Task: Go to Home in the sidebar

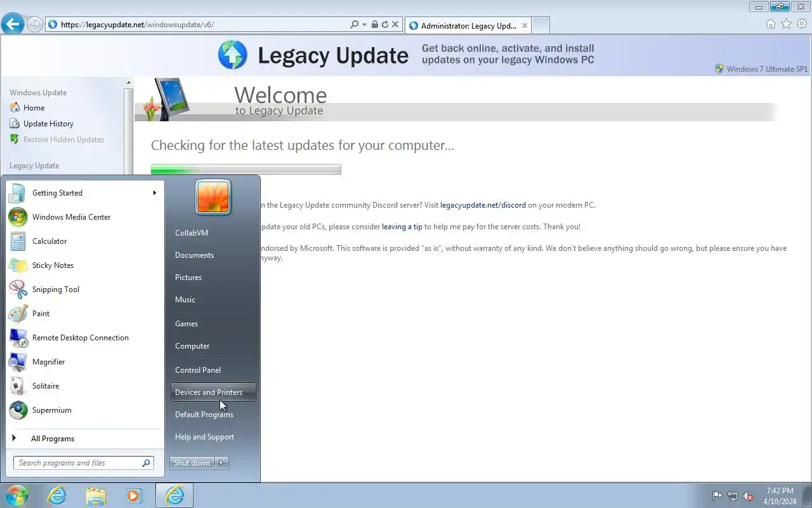Action: [x=34, y=108]
